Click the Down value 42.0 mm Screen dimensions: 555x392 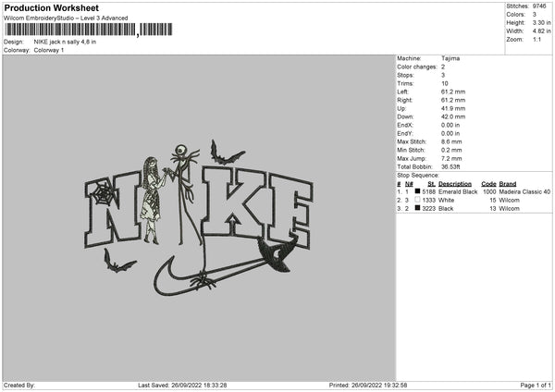(453, 116)
